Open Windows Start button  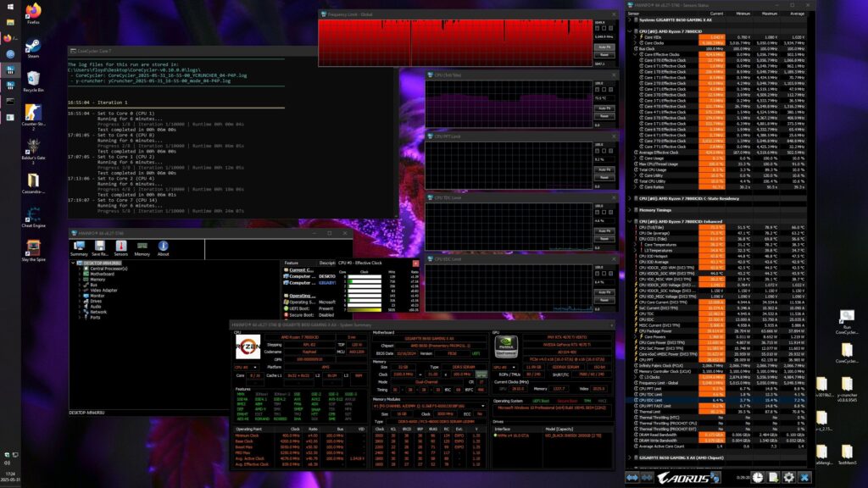10,7
